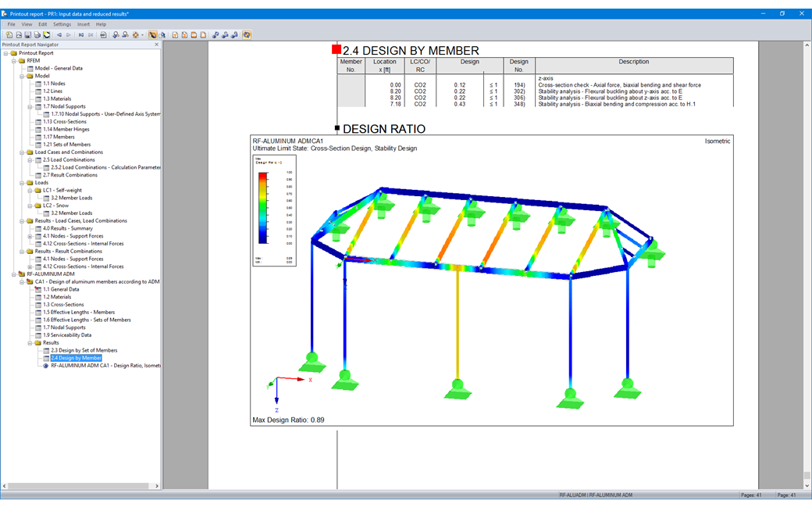The image size is (812, 508).
Task: Select 1.3 Materials under Model
Action: tap(57, 98)
